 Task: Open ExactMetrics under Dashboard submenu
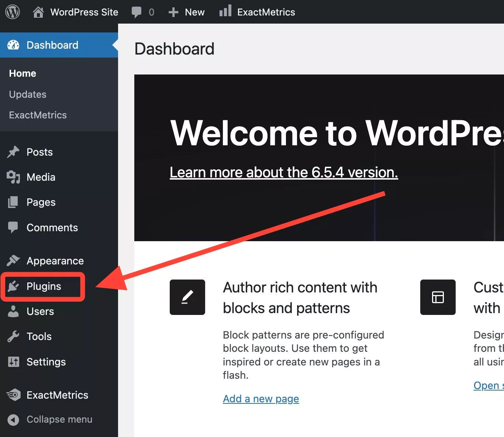[x=38, y=115]
